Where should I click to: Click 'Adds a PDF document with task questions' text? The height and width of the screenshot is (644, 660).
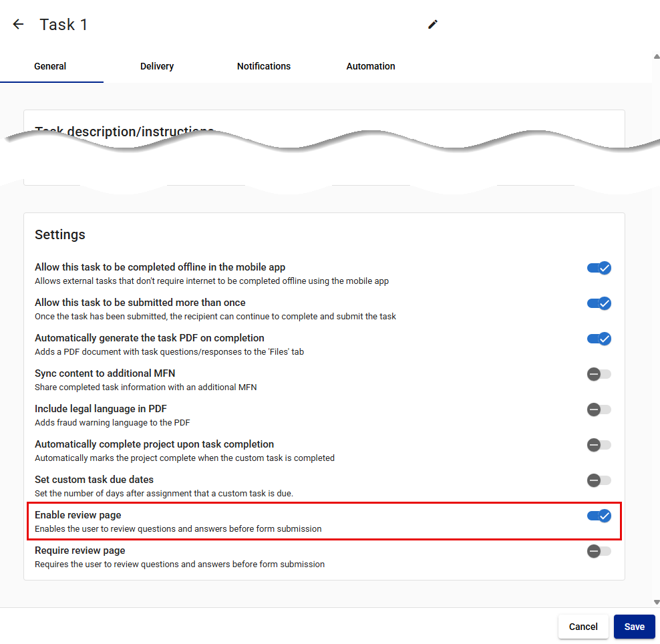click(x=169, y=352)
